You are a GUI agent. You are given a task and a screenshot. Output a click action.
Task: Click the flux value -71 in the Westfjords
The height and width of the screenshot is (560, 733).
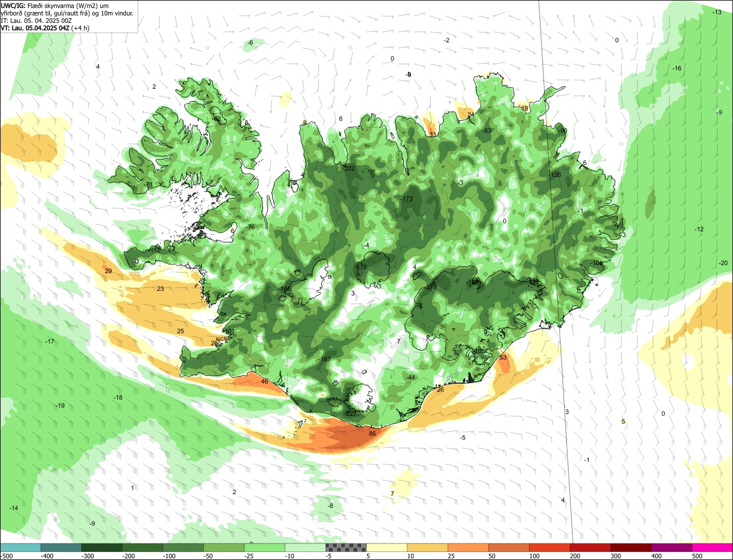(148, 184)
